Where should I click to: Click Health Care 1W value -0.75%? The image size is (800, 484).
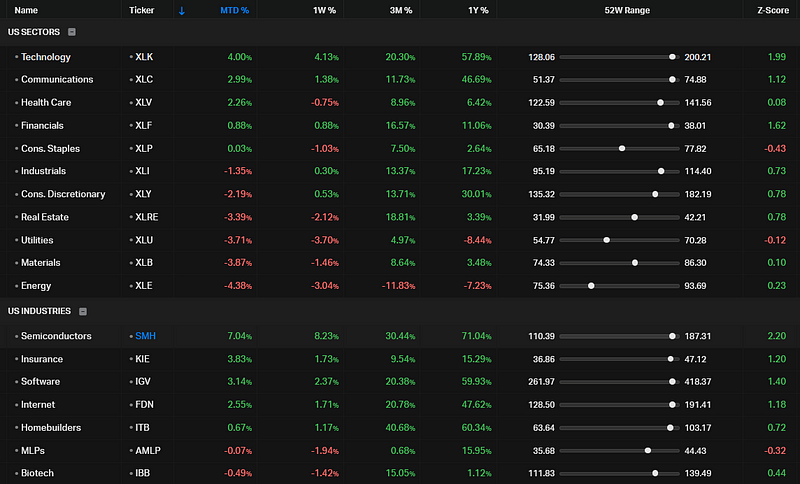(x=325, y=103)
